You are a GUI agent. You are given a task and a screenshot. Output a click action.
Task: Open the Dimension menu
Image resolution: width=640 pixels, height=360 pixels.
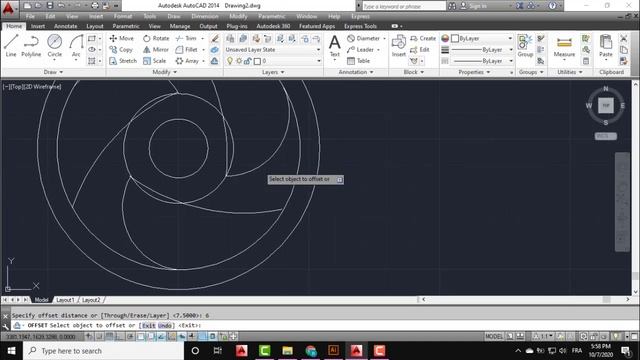205,16
